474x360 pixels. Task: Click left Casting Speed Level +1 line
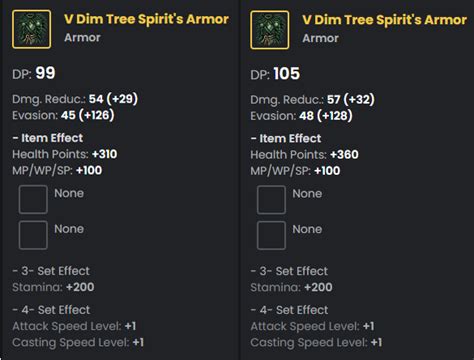coord(78,342)
